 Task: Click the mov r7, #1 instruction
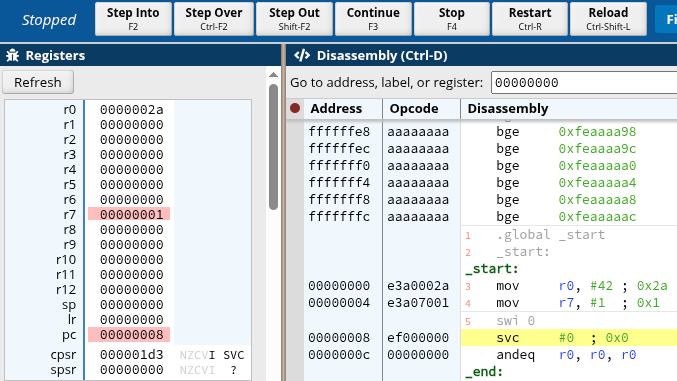point(578,303)
